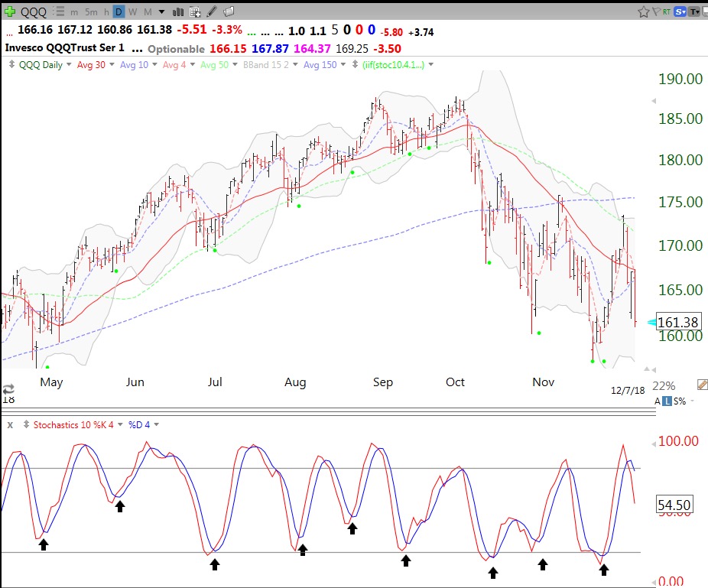Switch to Weekly (W) timeframe

133,12
